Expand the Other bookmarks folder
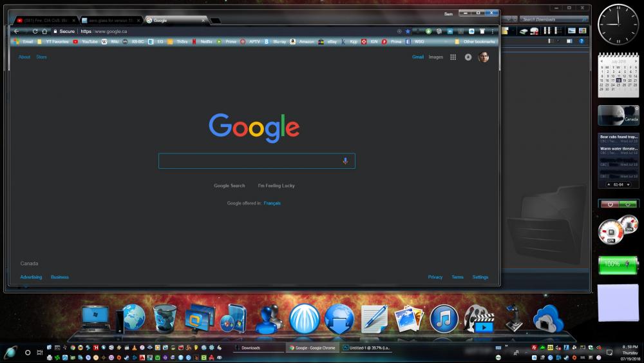This screenshot has width=644, height=363. [475, 41]
